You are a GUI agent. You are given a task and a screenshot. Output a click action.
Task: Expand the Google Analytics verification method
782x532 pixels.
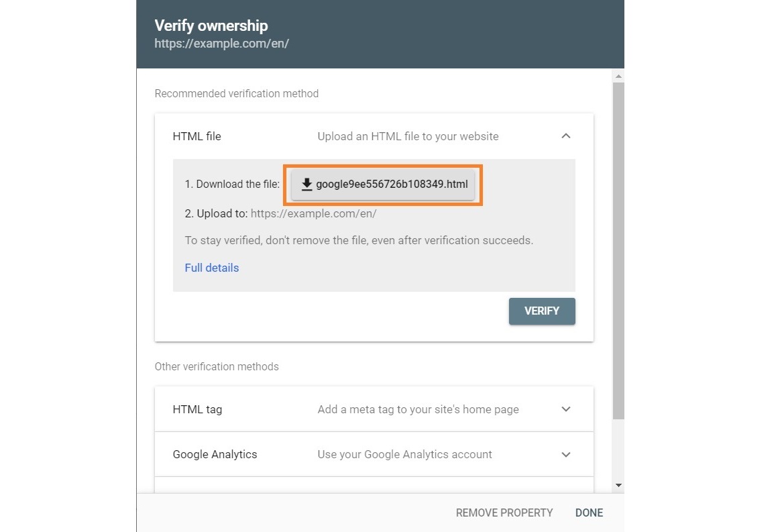(566, 454)
